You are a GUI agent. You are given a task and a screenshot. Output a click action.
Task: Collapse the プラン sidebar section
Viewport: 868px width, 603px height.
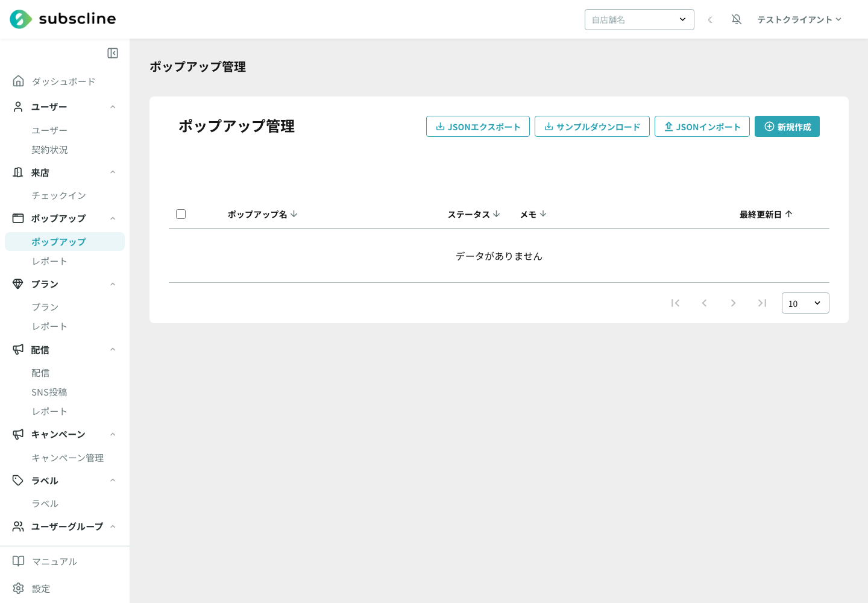(113, 284)
